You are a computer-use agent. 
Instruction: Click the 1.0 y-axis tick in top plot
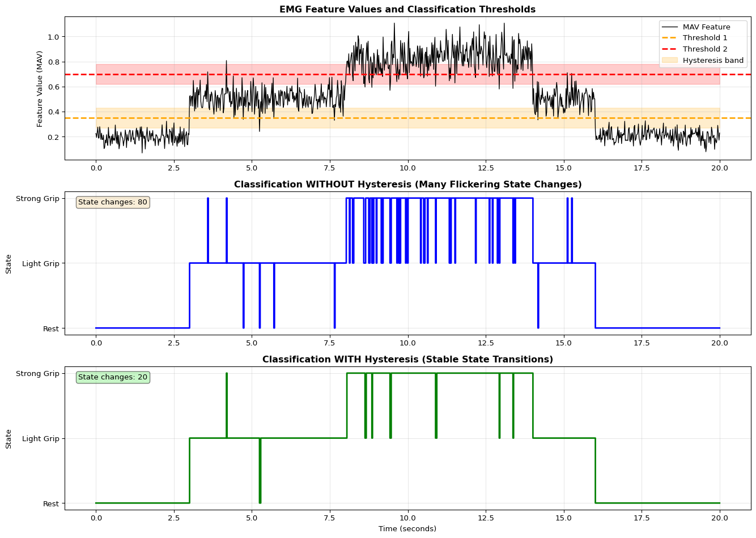pyautogui.click(x=53, y=37)
